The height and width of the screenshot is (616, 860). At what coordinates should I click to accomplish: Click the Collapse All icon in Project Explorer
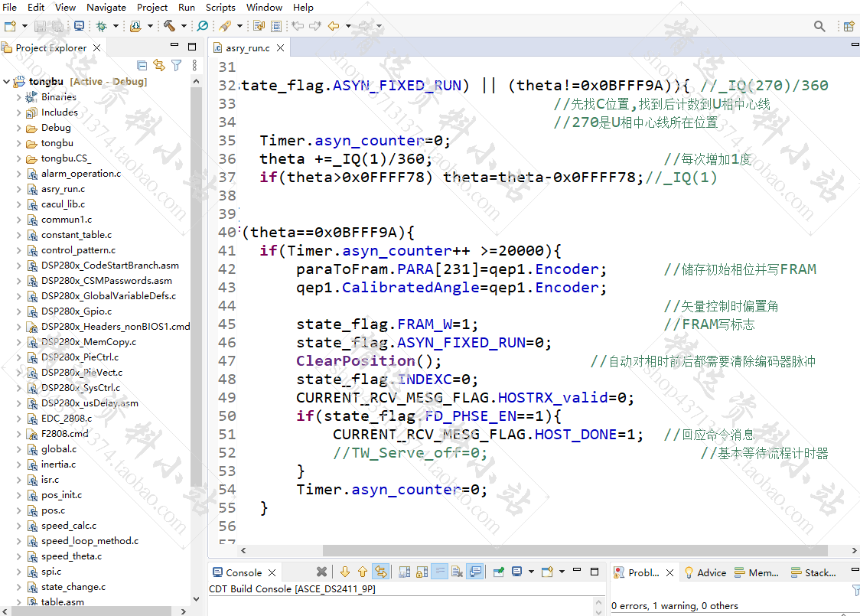point(142,66)
